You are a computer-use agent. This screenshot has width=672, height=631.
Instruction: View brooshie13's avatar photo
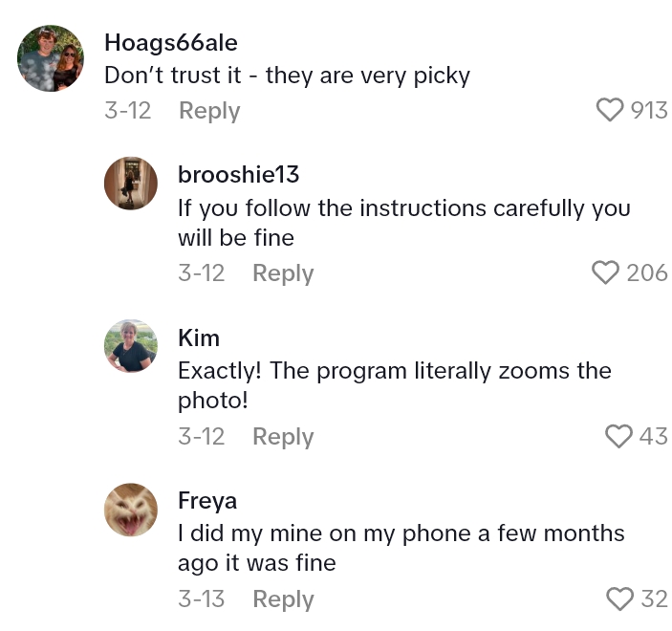coord(130,184)
